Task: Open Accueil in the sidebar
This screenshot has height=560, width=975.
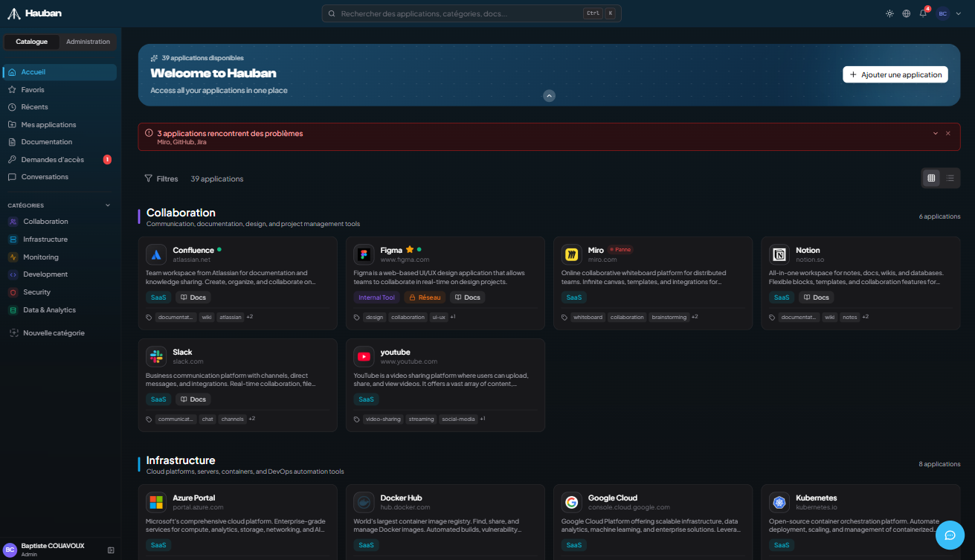Action: click(x=59, y=72)
